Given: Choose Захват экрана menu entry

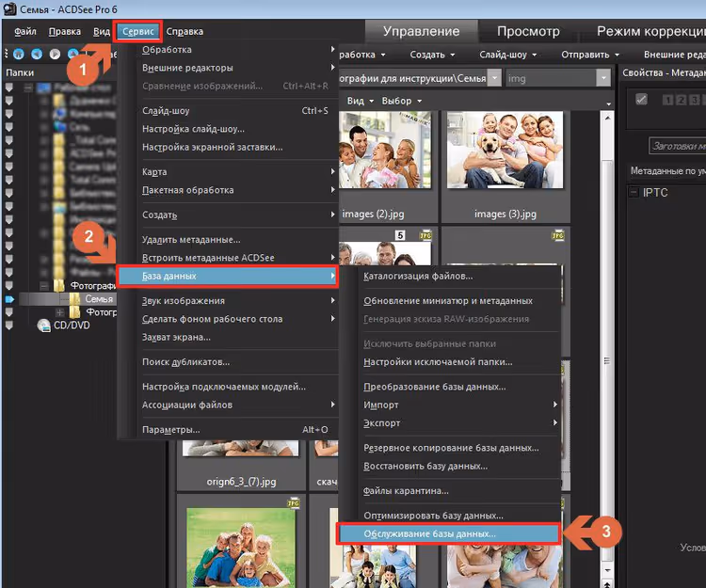Looking at the screenshot, I should pyautogui.click(x=228, y=337).
